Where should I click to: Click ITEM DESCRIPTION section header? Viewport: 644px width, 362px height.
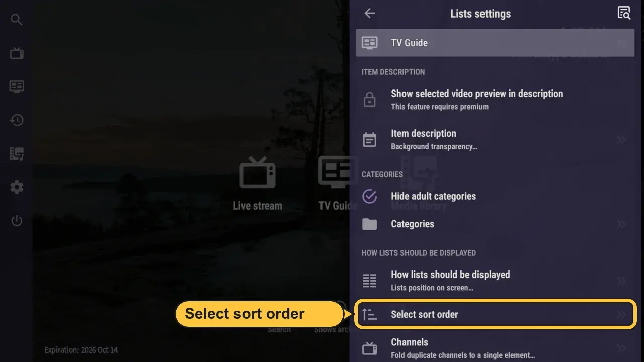pos(393,72)
